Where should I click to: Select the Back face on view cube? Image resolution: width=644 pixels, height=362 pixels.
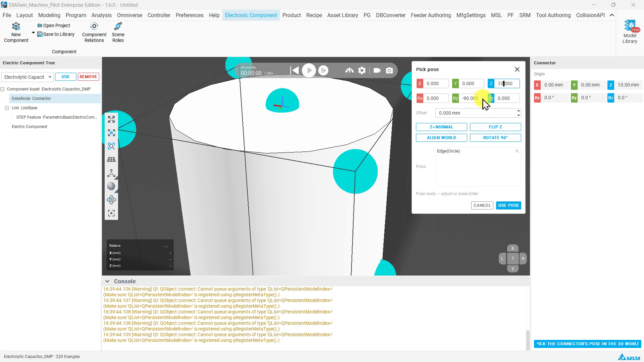513,248
